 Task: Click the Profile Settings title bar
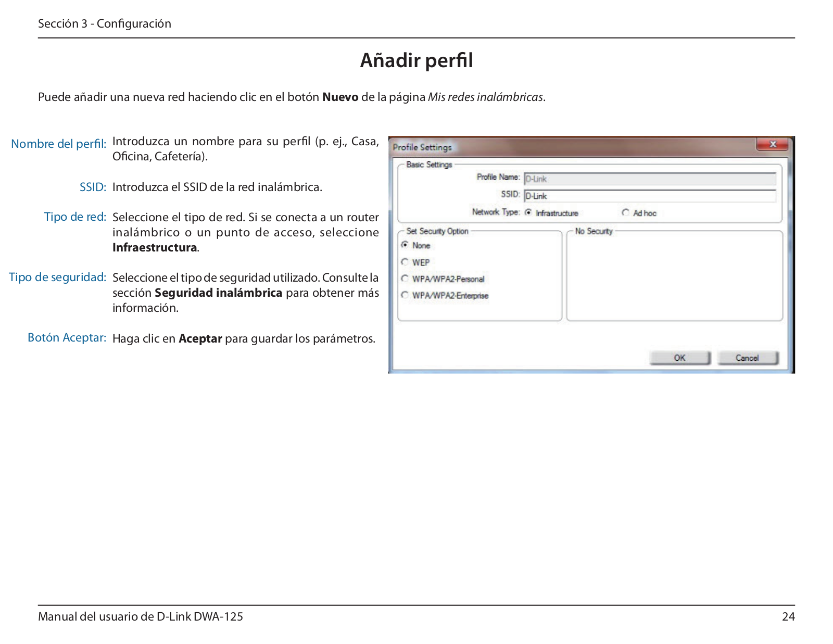[573, 147]
